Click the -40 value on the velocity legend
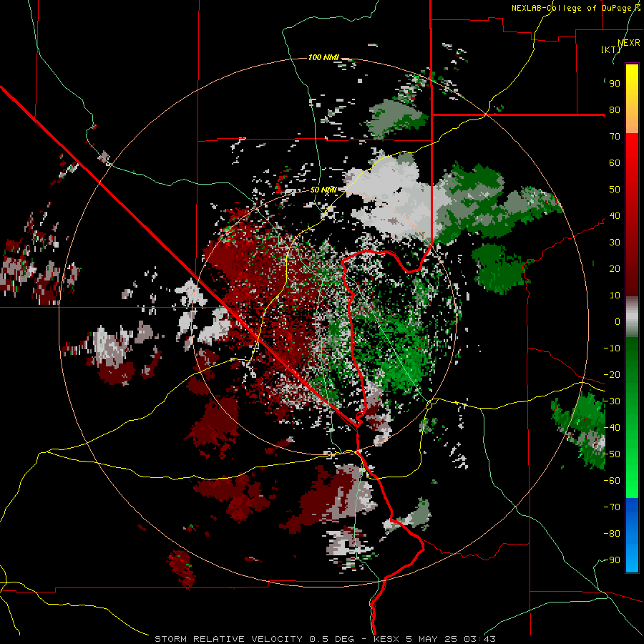644x644 pixels. (612, 428)
